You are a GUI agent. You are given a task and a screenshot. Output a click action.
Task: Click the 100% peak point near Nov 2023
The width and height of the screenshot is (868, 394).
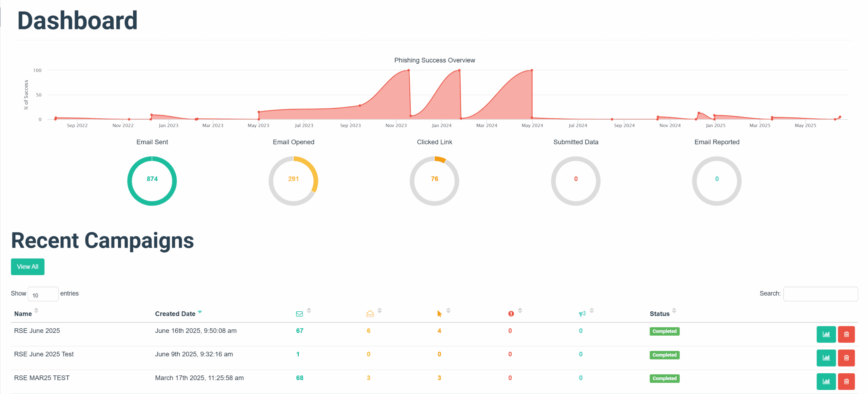point(408,70)
